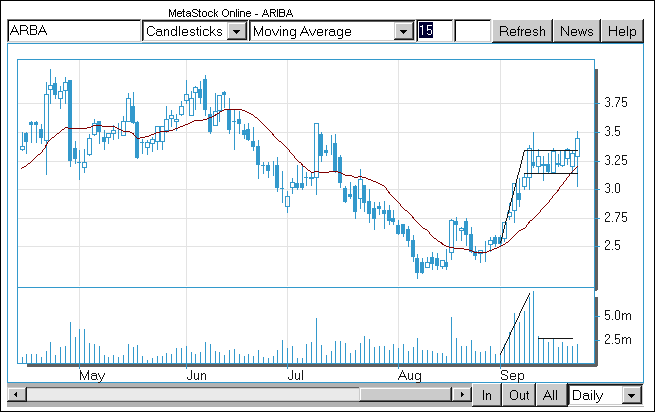This screenshot has height=412, width=655.
Task: Click the 3.5 price axis label
Action: click(x=613, y=132)
